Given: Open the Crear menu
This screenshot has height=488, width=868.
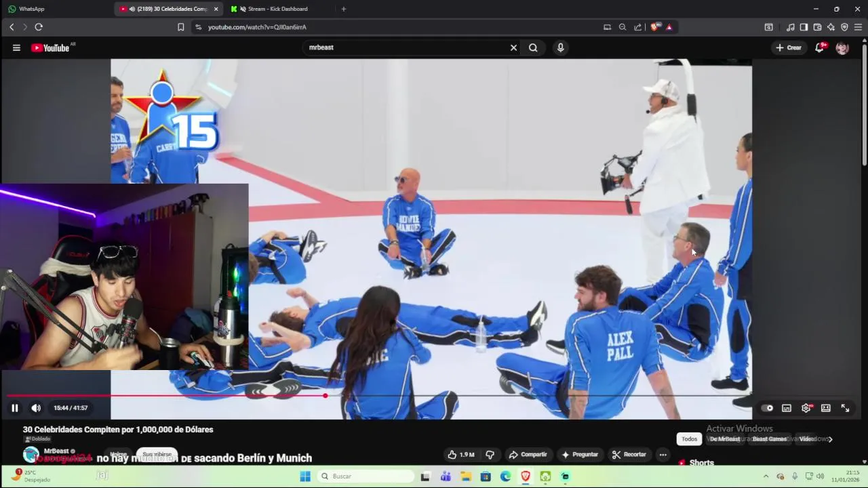Looking at the screenshot, I should [x=789, y=47].
